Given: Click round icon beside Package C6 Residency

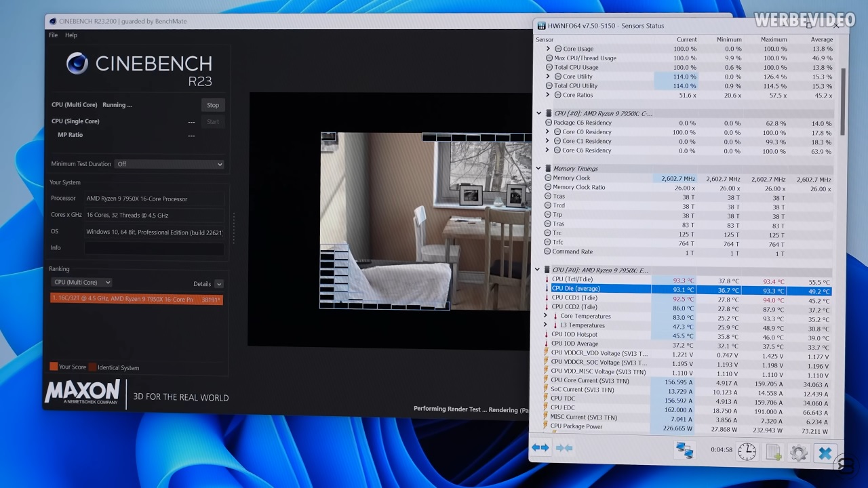Looking at the screenshot, I should (x=548, y=123).
